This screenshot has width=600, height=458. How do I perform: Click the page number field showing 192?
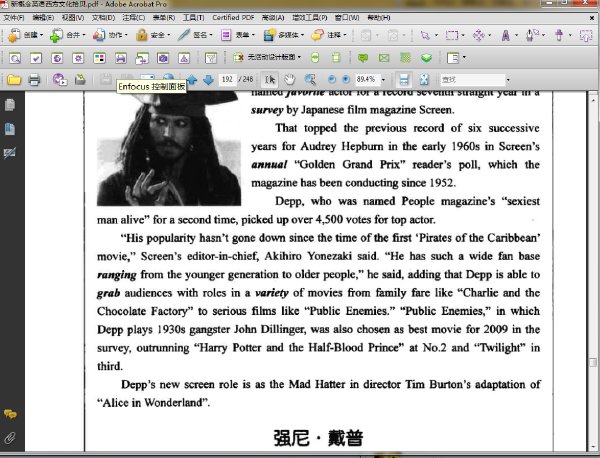pyautogui.click(x=227, y=80)
